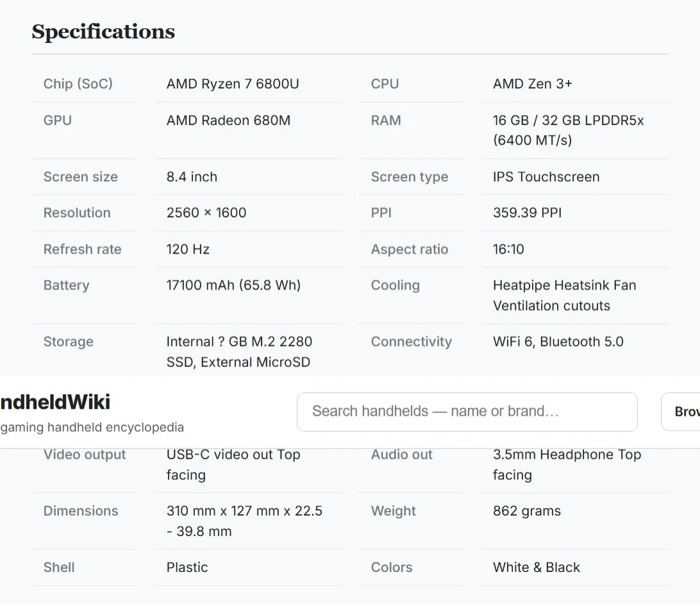Click the gaming handheld encyclopedia tagline

tap(92, 427)
